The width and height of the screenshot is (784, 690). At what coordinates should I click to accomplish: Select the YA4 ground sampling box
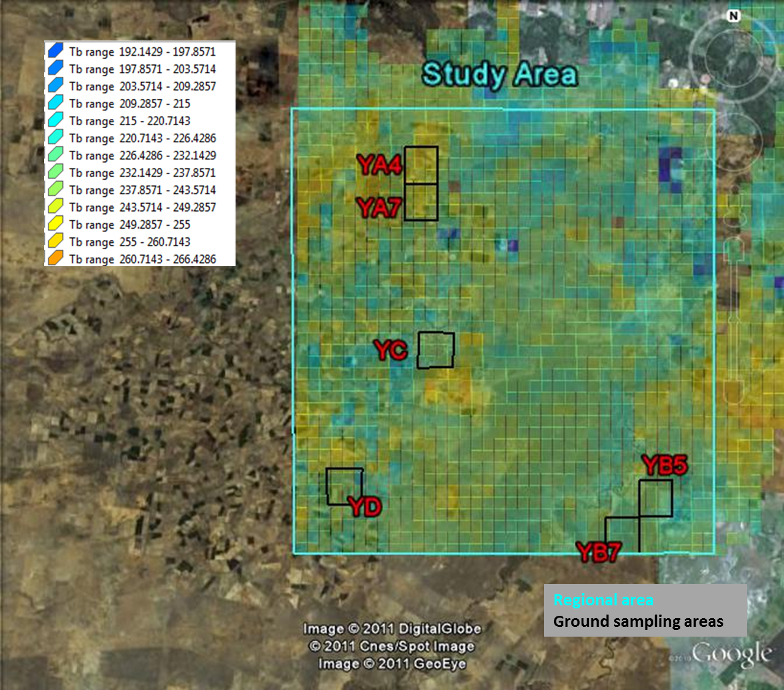(x=421, y=165)
